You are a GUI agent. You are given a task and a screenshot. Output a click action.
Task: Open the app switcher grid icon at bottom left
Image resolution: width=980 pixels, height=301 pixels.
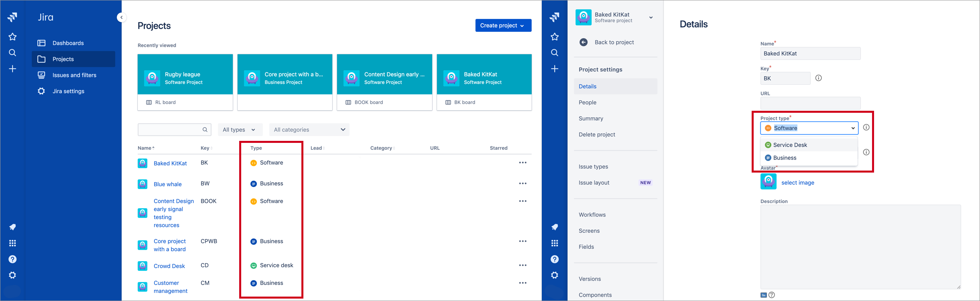pyautogui.click(x=12, y=243)
